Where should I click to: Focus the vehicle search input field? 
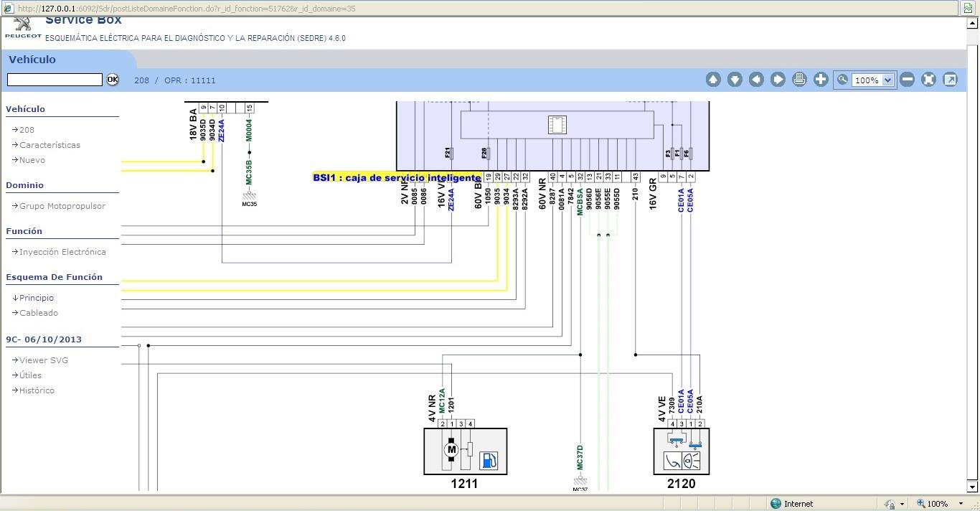tap(55, 80)
